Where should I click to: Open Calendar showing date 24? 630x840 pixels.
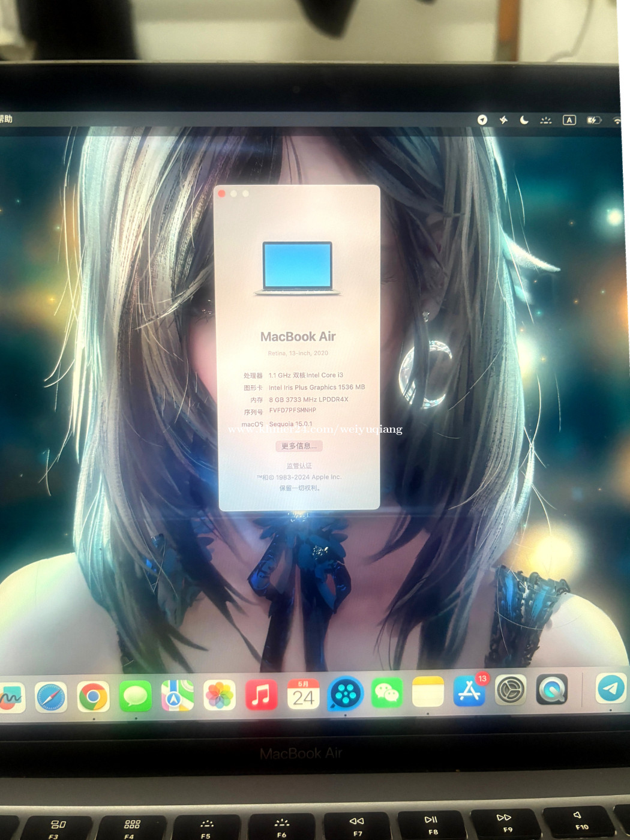click(x=303, y=694)
